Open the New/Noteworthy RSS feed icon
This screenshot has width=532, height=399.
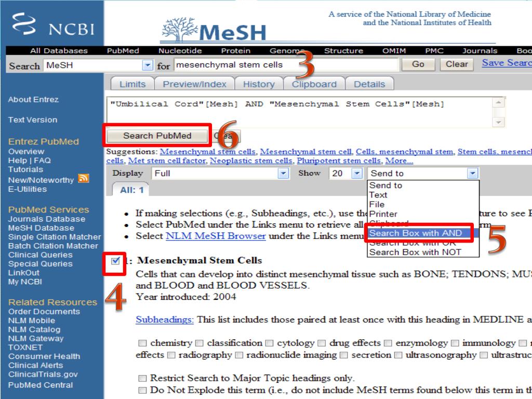[x=84, y=179]
